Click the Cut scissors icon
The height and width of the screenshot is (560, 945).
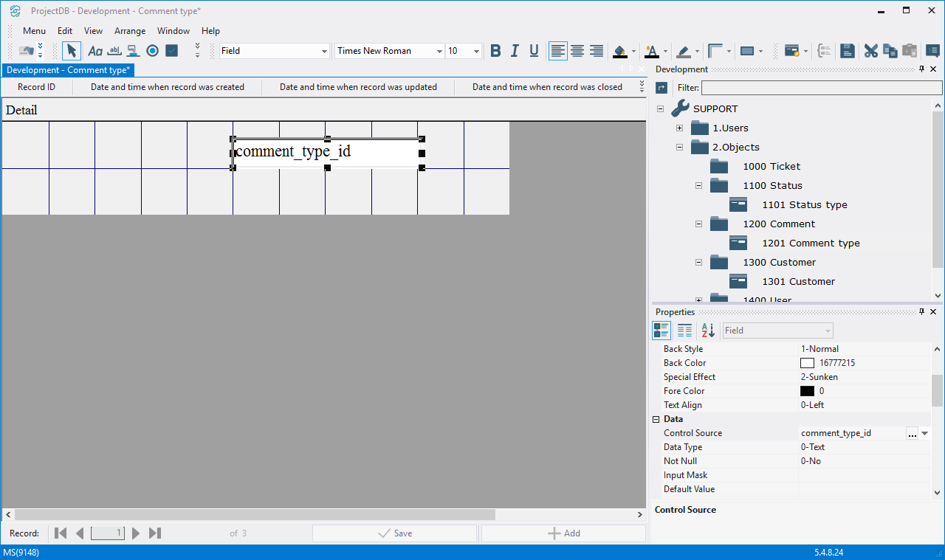871,51
